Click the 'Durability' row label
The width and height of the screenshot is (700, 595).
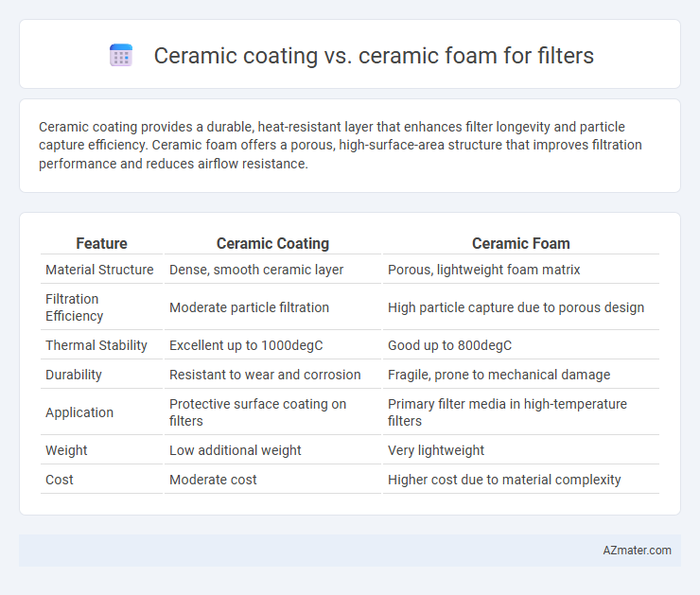[74, 375]
